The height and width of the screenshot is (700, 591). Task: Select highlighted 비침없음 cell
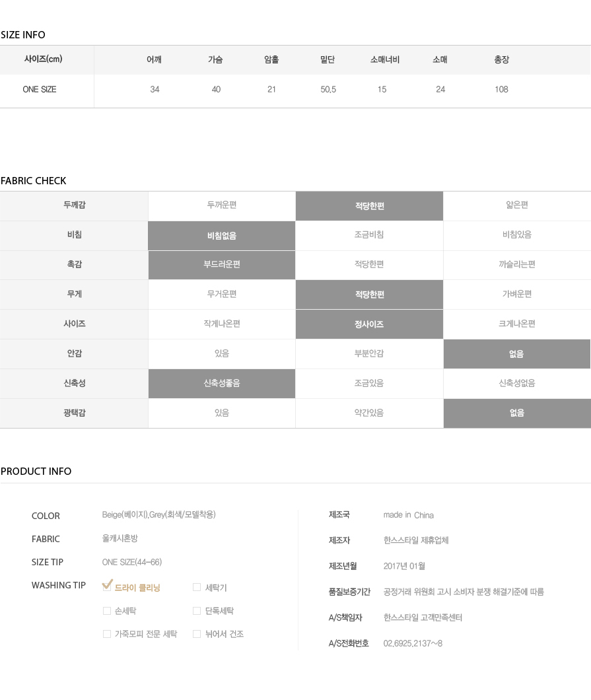pos(222,236)
